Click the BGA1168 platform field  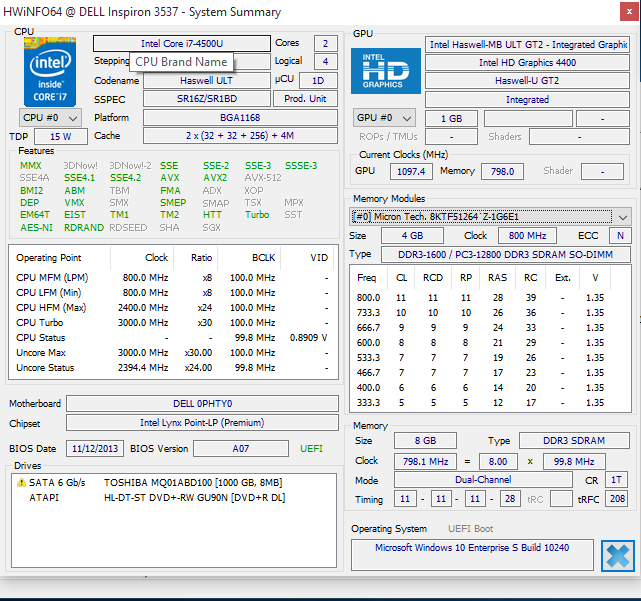[x=240, y=118]
